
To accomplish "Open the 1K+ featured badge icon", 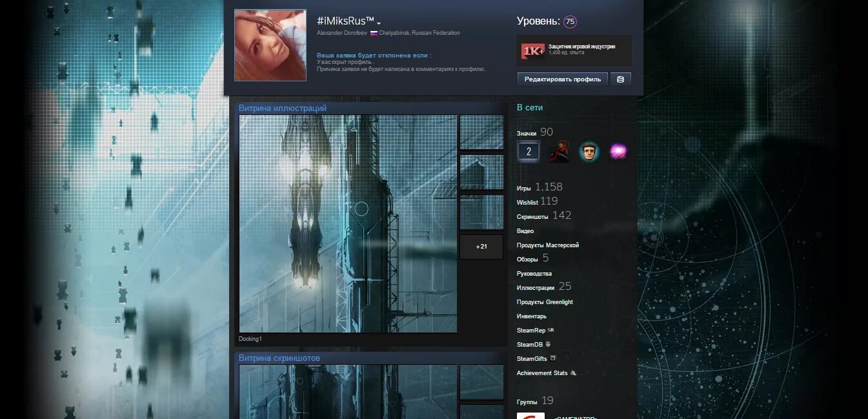I will (533, 50).
